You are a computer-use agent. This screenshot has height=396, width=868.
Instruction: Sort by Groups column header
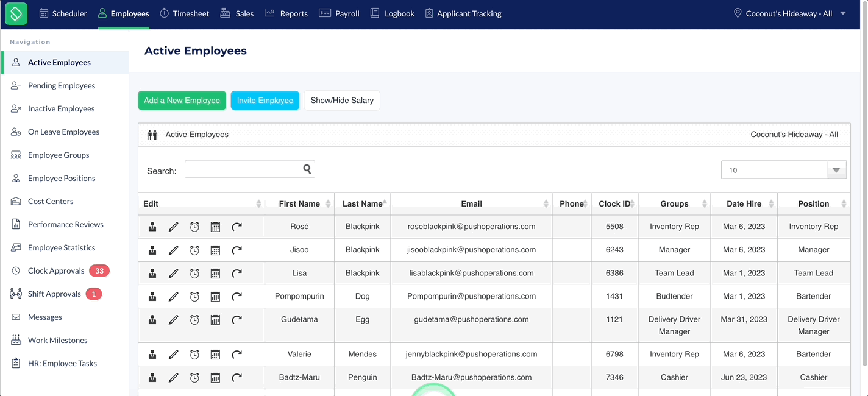(x=674, y=203)
